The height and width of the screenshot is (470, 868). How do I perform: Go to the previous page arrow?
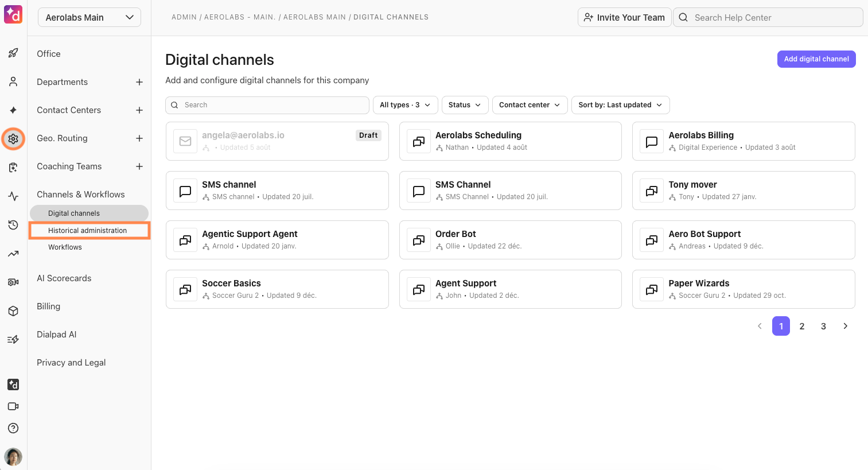[760, 326]
